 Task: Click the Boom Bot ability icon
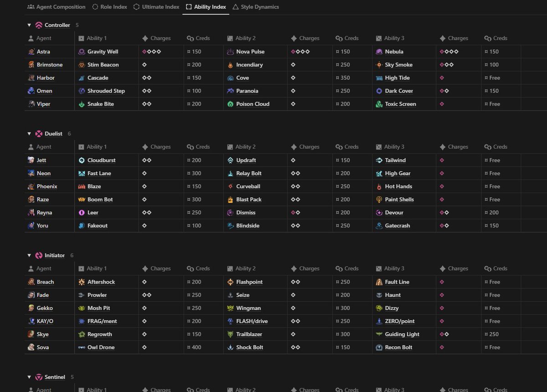tap(82, 199)
